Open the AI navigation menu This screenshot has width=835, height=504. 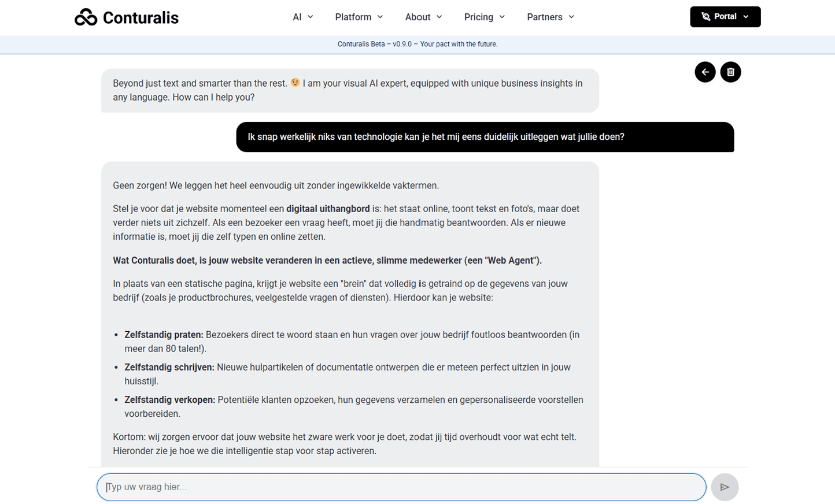[303, 17]
